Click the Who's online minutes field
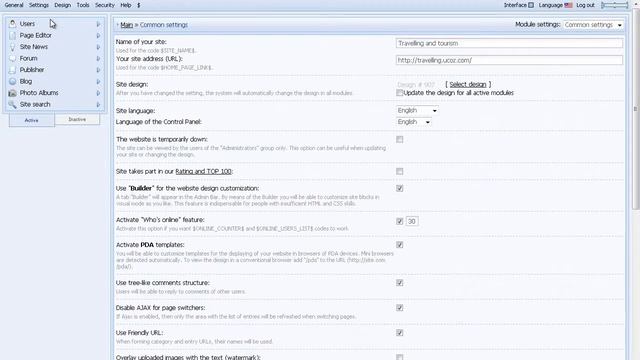 click(x=412, y=221)
